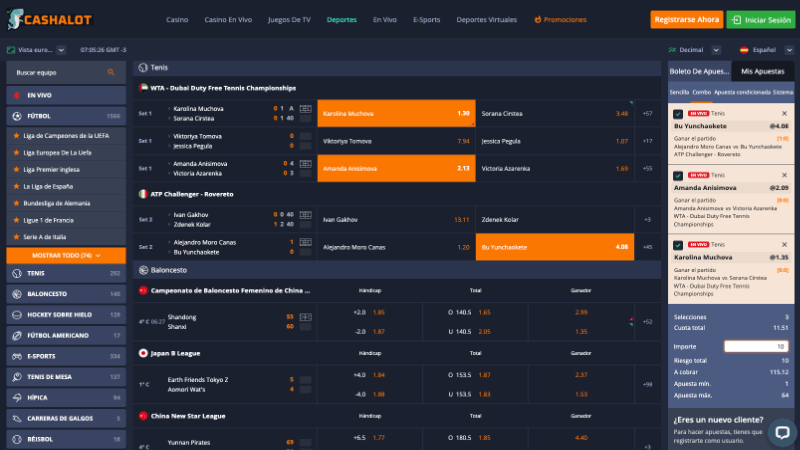Deselect Bu Yunchaokete 4.08 odds
This screenshot has width=800, height=450.
[x=555, y=247]
